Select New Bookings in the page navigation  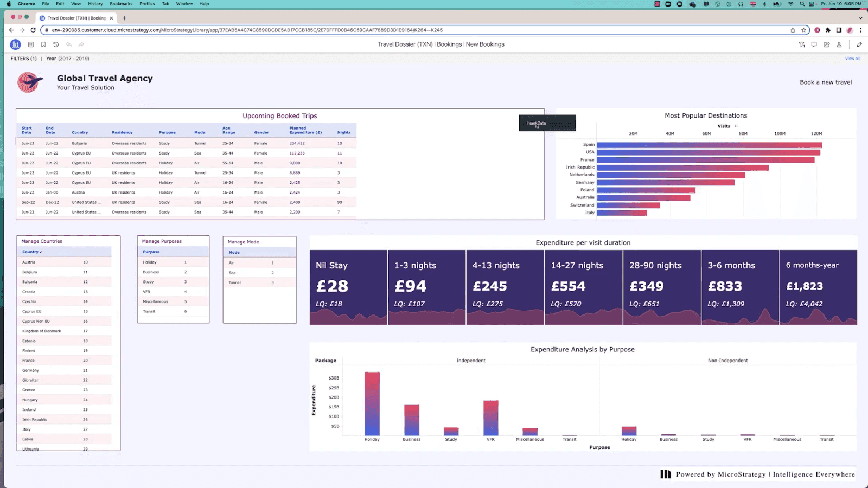click(484, 44)
